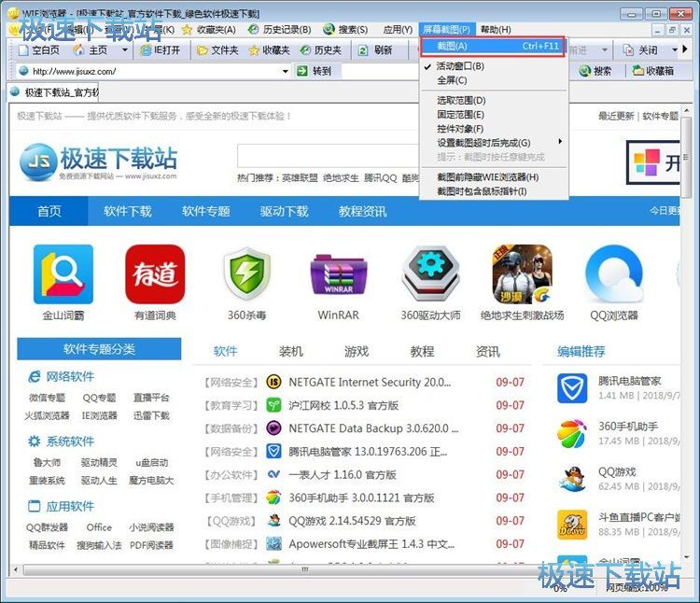Go to 软件专题 nav link
The height and width of the screenshot is (603, 700).
[206, 211]
